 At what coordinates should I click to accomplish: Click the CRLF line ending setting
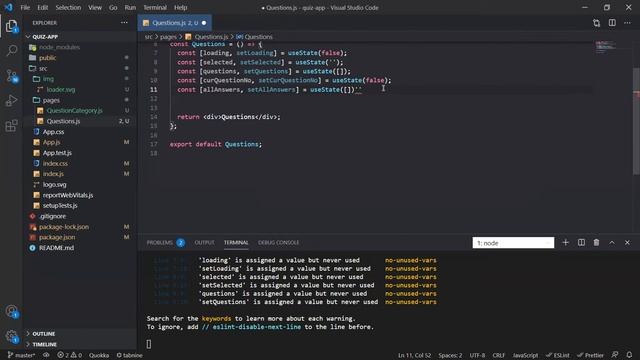click(498, 355)
